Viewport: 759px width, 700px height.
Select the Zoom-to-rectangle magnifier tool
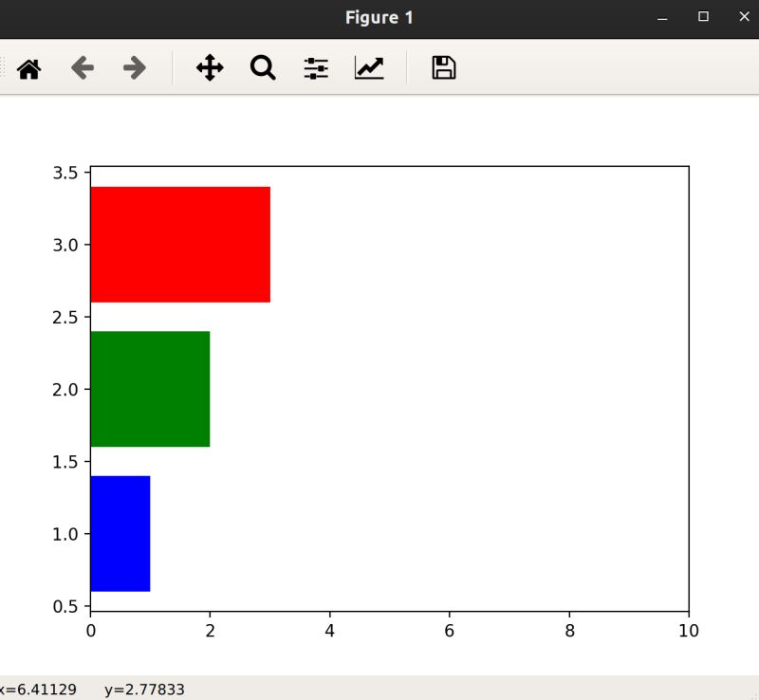[x=263, y=67]
